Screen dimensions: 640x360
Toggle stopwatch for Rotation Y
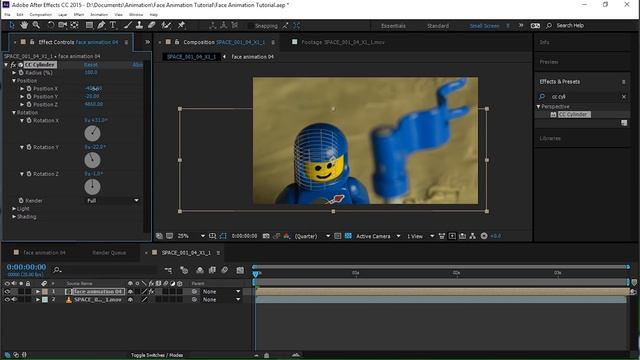coord(29,147)
